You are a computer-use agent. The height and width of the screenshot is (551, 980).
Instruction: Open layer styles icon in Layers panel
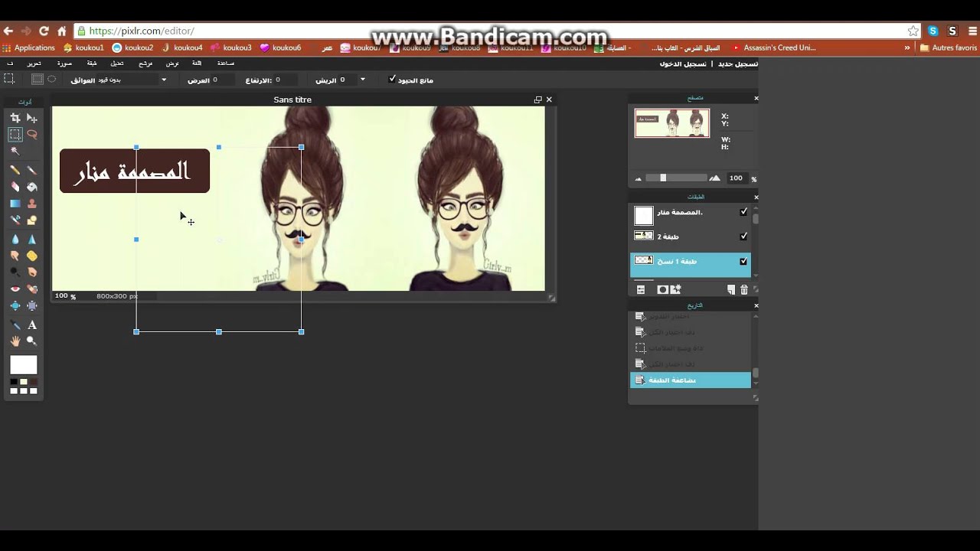(675, 290)
